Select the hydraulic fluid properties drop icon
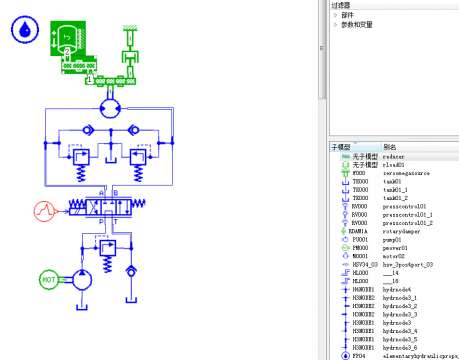Image resolution: width=459 pixels, height=360 pixels. 25,29
